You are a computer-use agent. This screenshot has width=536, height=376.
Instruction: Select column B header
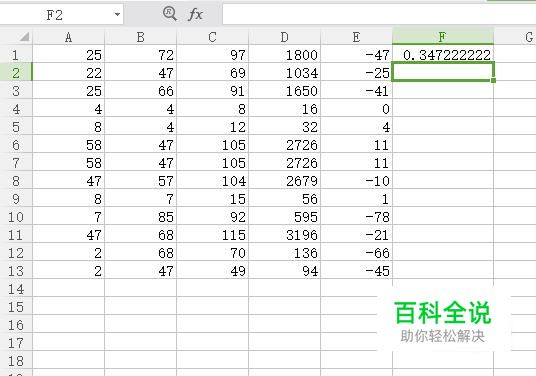(x=140, y=37)
